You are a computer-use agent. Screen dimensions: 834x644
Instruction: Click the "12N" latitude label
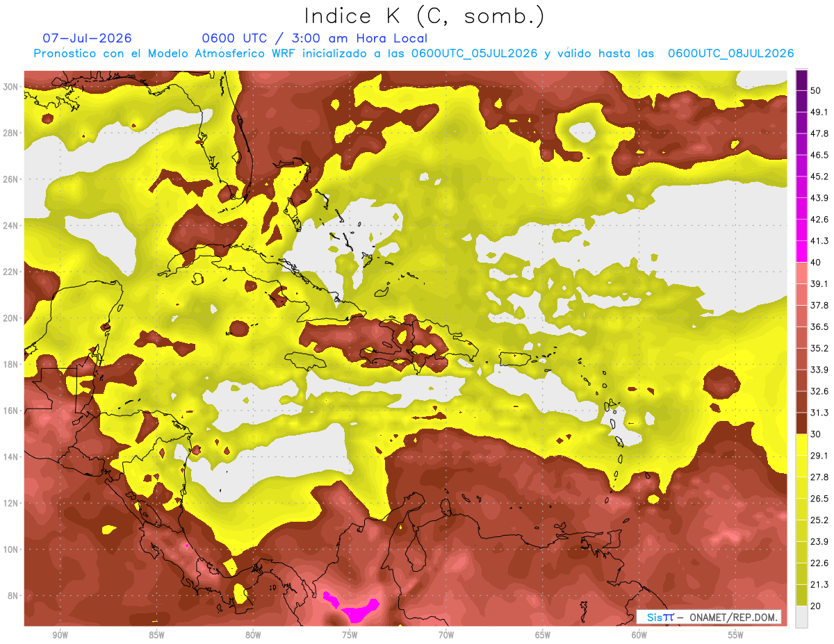[10, 503]
